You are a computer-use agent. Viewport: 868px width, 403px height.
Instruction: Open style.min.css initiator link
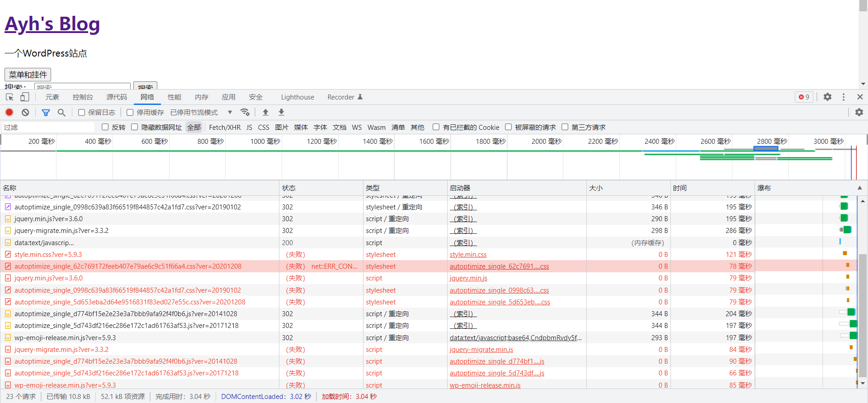click(468, 255)
